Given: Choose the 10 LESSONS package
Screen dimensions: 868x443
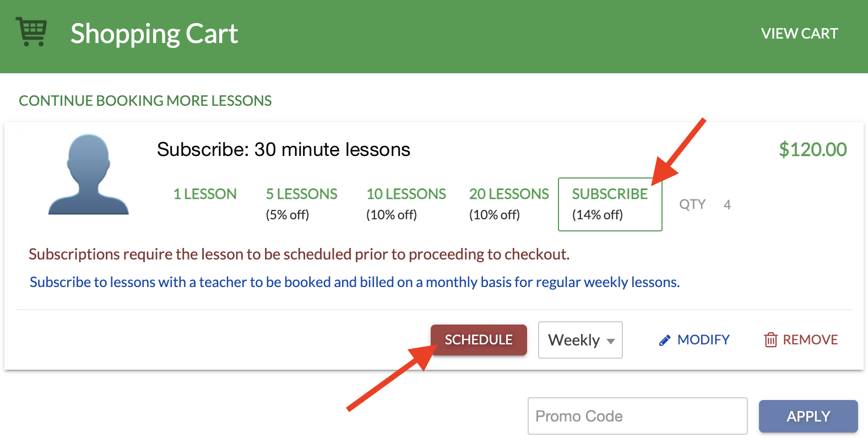Looking at the screenshot, I should pyautogui.click(x=406, y=204).
